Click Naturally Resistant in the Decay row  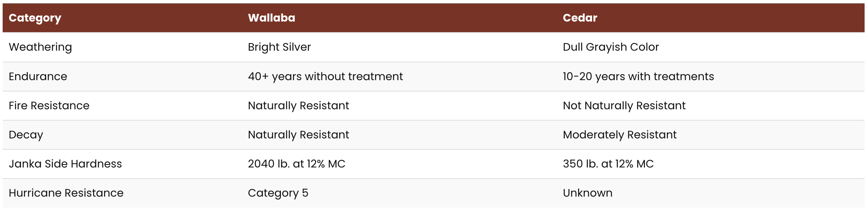298,135
